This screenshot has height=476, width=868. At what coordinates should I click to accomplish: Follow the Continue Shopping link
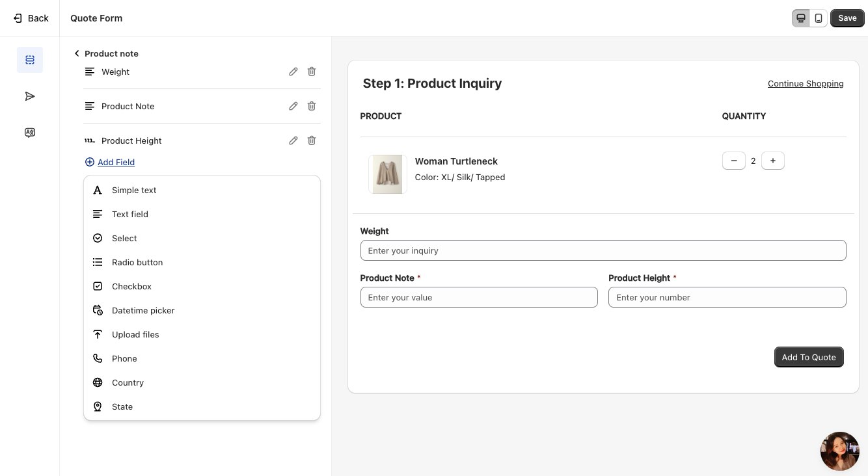[806, 84]
